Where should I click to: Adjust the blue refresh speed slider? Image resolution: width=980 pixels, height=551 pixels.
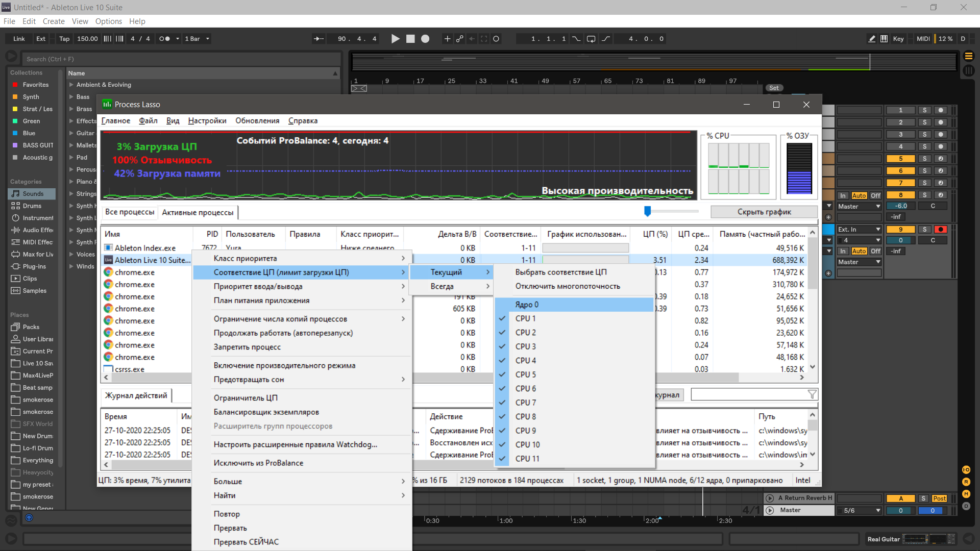[x=647, y=211]
